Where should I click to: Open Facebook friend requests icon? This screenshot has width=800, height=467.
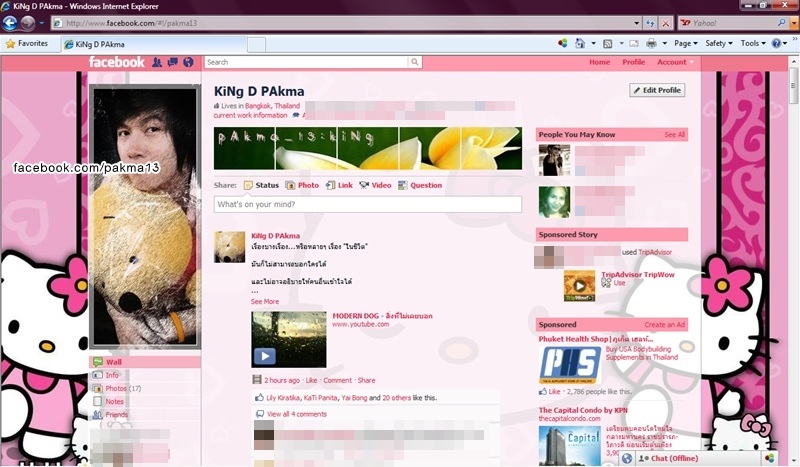(x=157, y=62)
